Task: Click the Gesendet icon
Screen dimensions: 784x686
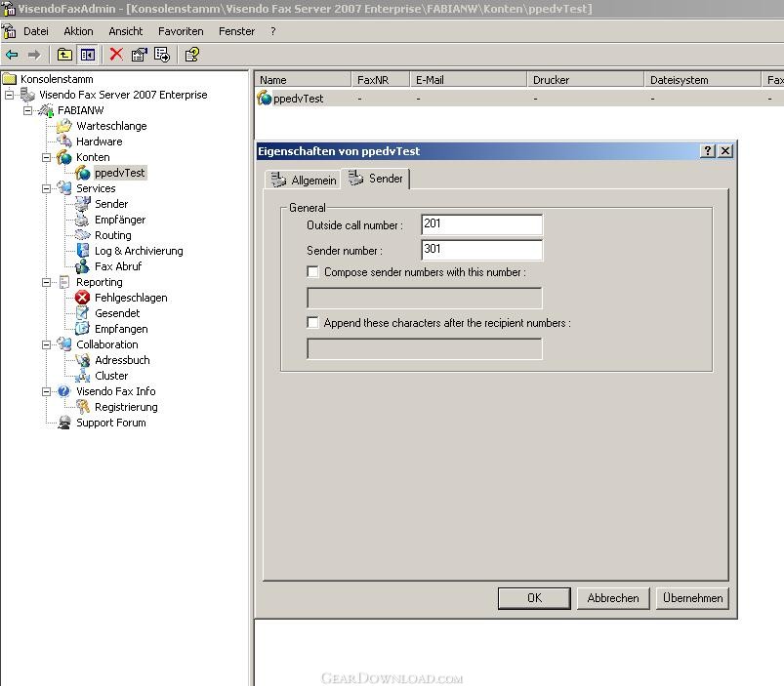Action: [82, 313]
